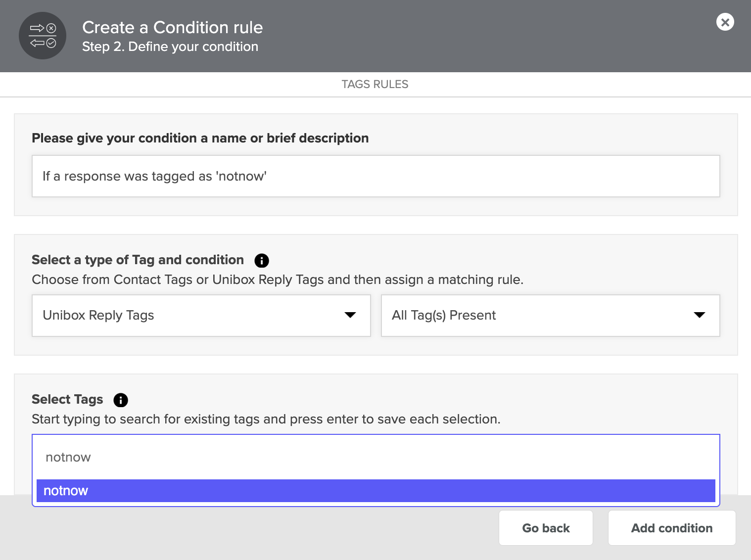Click the 'Select Tags' heading

coord(67,399)
